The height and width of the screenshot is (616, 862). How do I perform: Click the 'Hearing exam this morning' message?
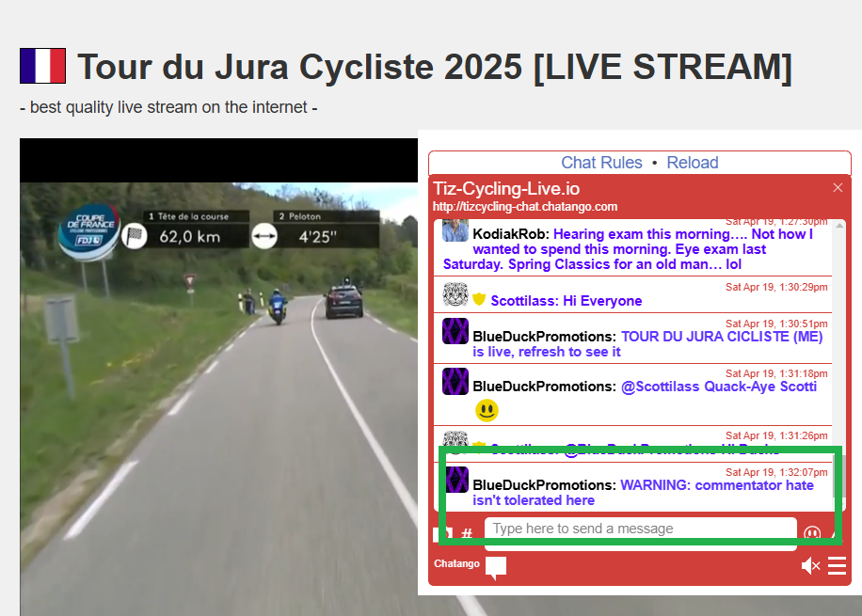click(x=629, y=249)
